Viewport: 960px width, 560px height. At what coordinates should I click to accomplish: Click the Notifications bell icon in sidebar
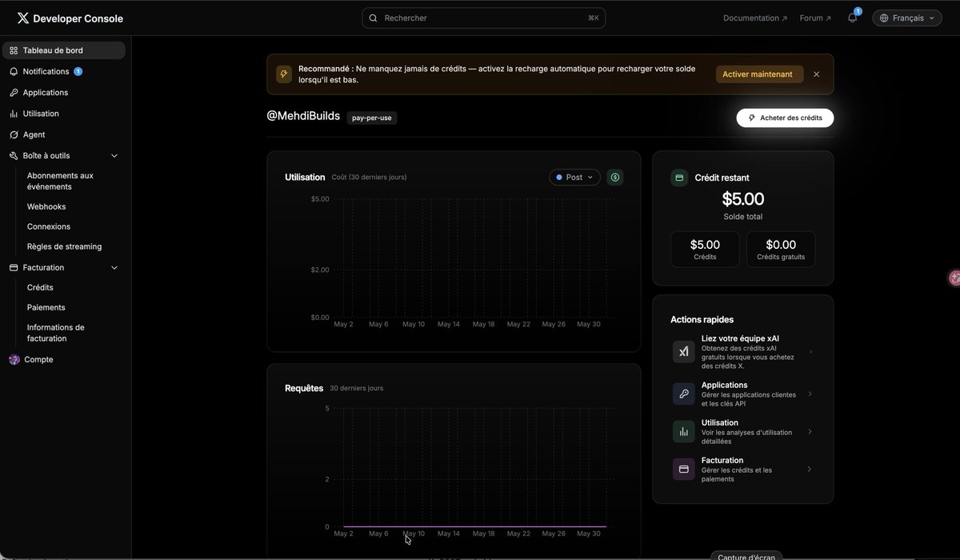(14, 71)
